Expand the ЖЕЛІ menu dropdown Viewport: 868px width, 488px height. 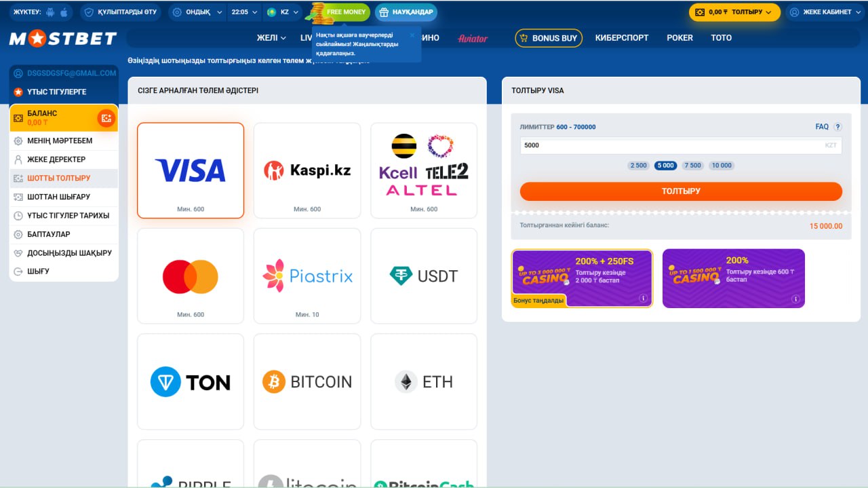coord(271,38)
